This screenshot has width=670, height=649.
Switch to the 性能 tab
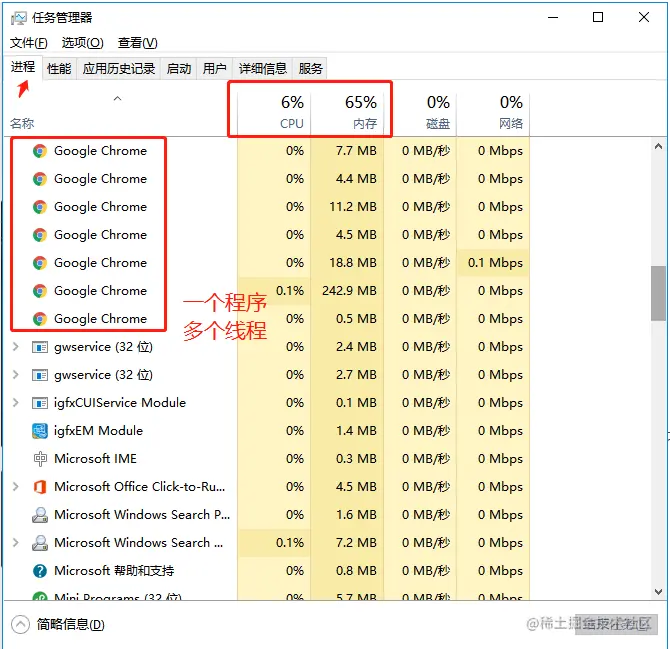[59, 68]
